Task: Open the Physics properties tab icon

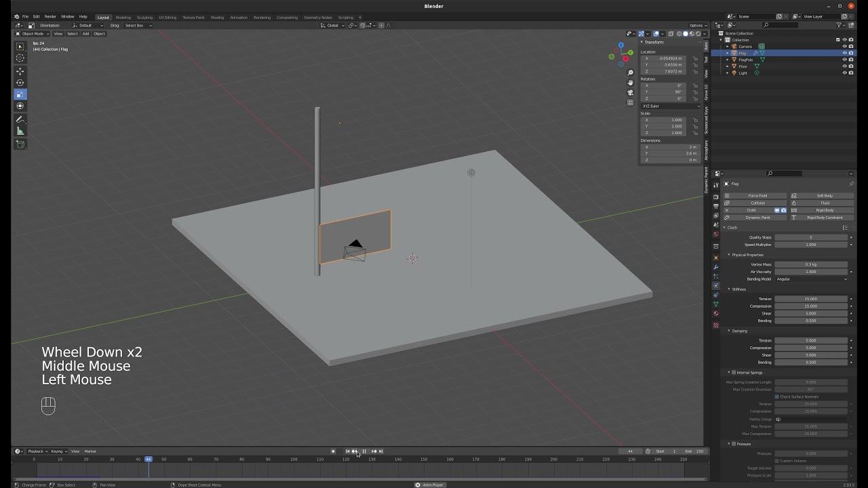Action: 715,286
